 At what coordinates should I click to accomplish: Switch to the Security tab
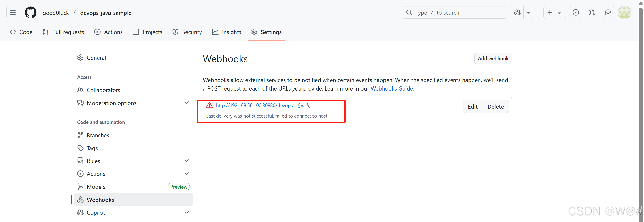click(187, 32)
